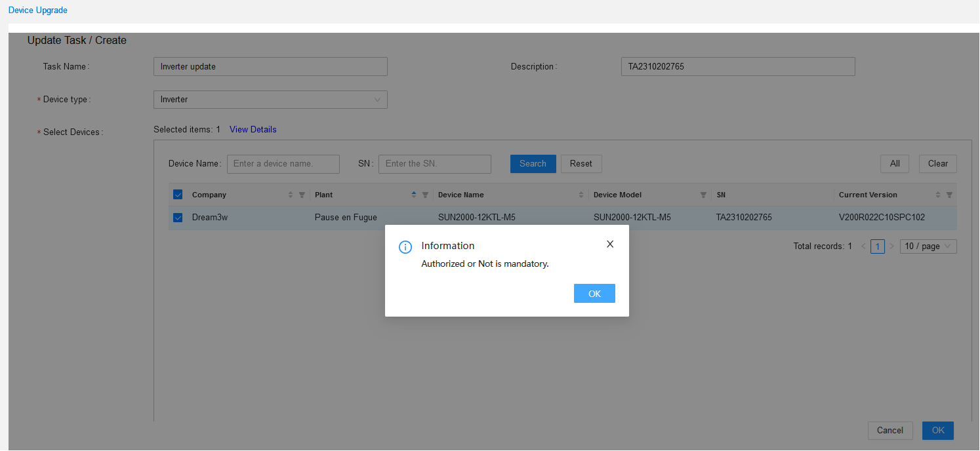The image size is (980, 451).
Task: Click the Dream3w company cell
Action: 210,218
